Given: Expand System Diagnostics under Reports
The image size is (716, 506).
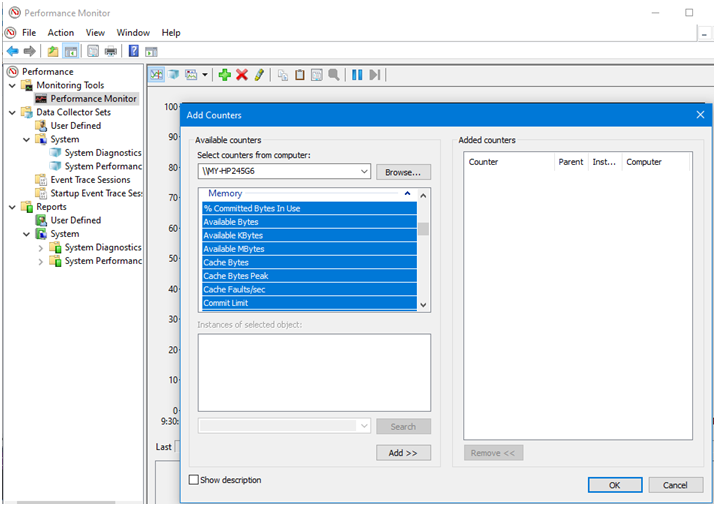Looking at the screenshot, I should [41, 248].
